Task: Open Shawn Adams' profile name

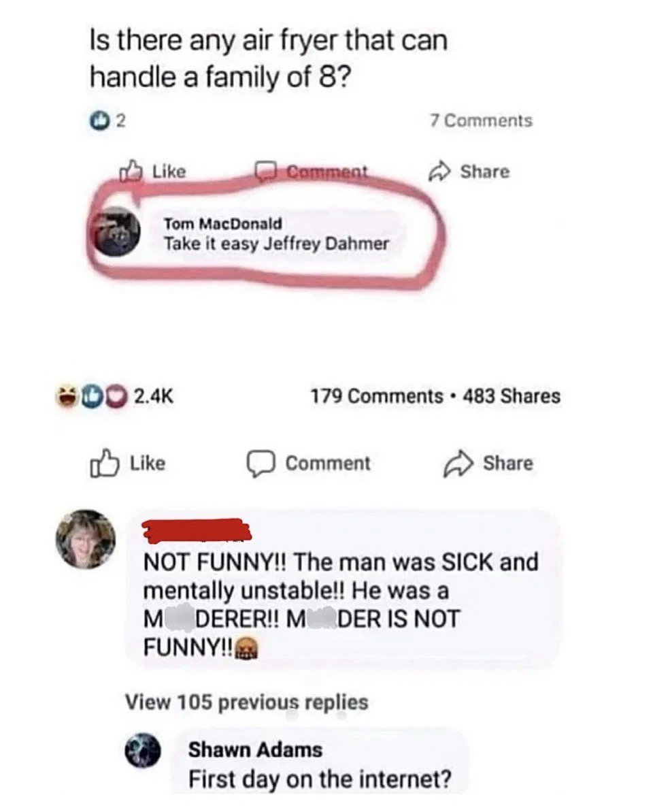Action: (255, 750)
